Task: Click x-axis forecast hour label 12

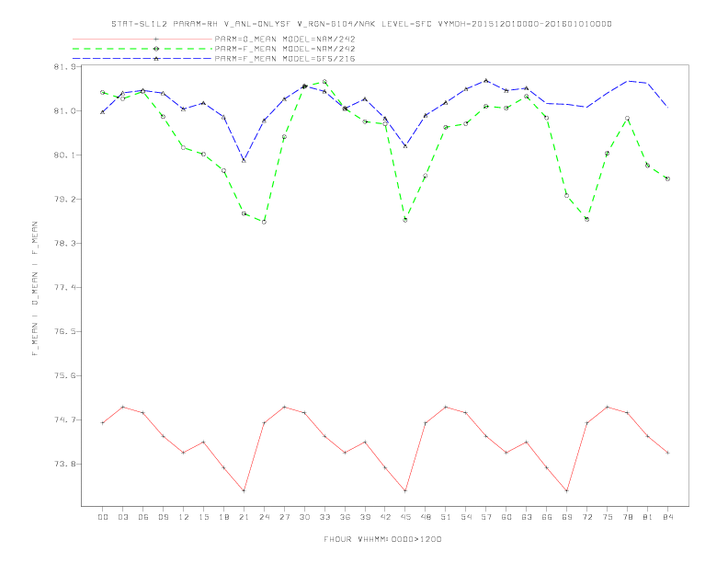Action: coord(184,517)
